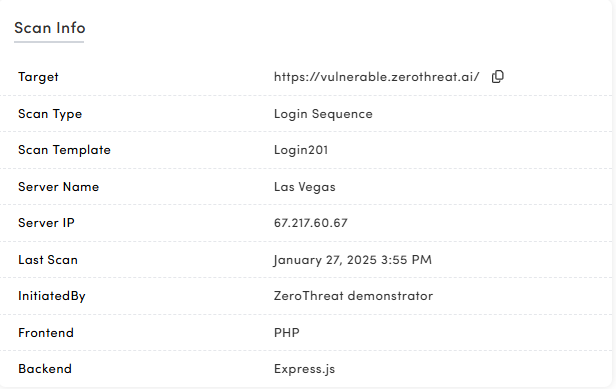Copy the target URL with copy icon
616x389 pixels.
tap(498, 77)
